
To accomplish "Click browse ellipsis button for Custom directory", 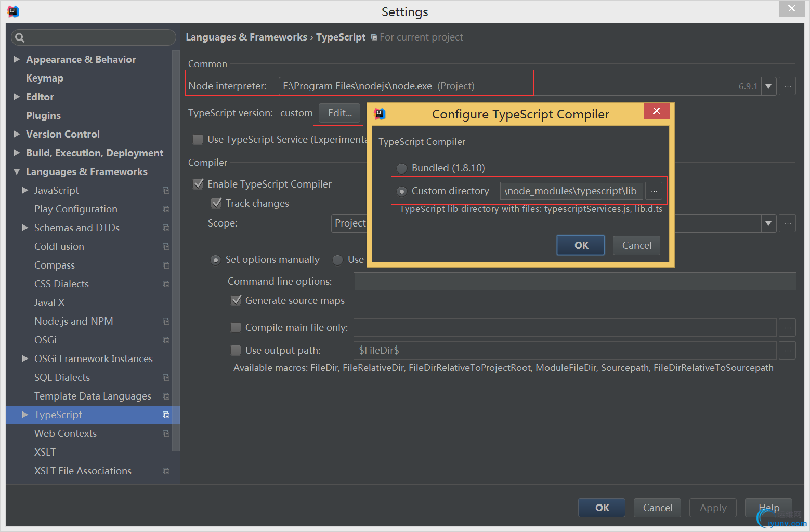I will 654,191.
